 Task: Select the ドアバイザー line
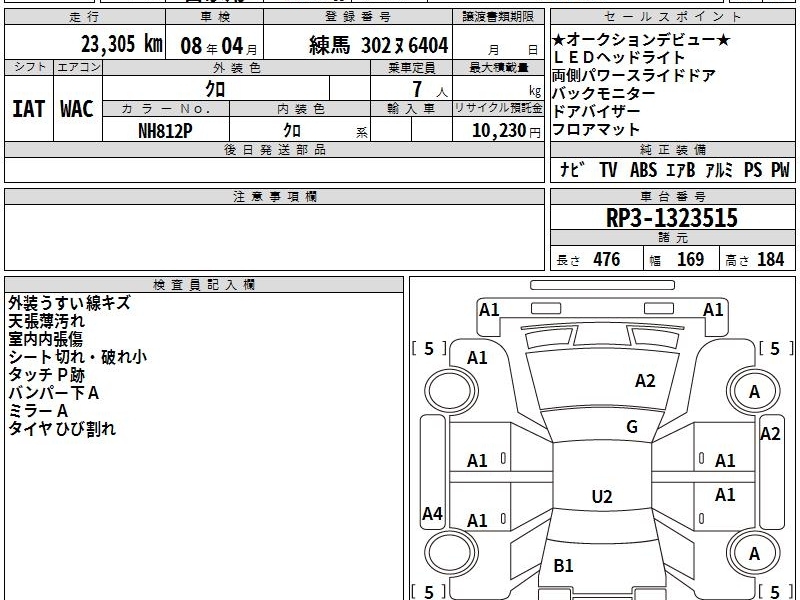click(x=596, y=111)
